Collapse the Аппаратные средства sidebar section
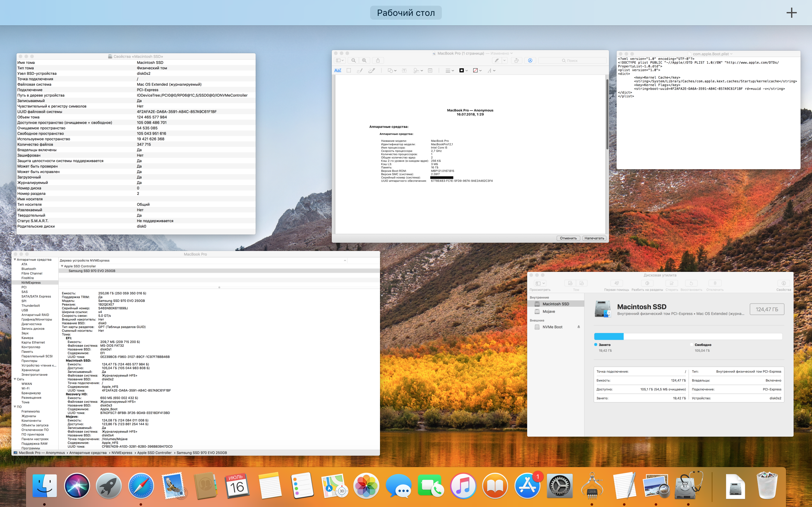 (x=15, y=260)
